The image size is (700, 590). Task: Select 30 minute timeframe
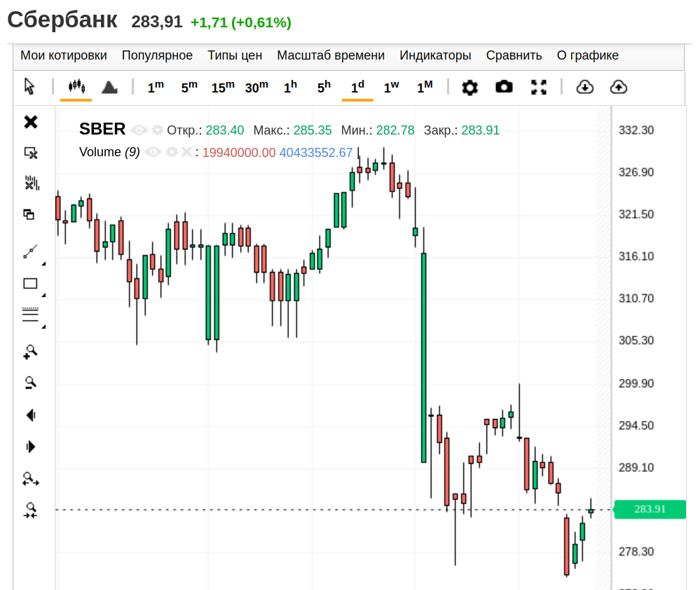pyautogui.click(x=256, y=87)
